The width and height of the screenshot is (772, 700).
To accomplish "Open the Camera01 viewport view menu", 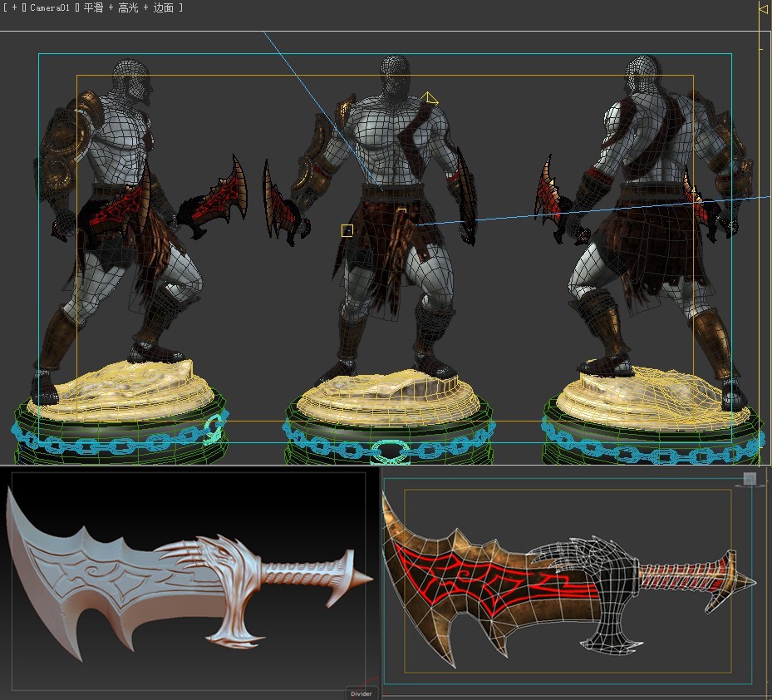I will (x=49, y=7).
